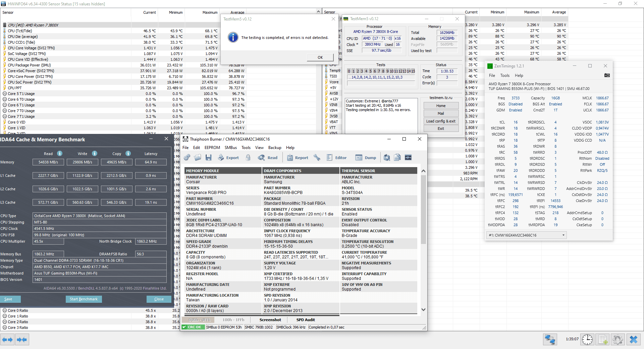
Task: Click the Copy info icon in AIDA64 benchmark
Action: tap(128, 153)
